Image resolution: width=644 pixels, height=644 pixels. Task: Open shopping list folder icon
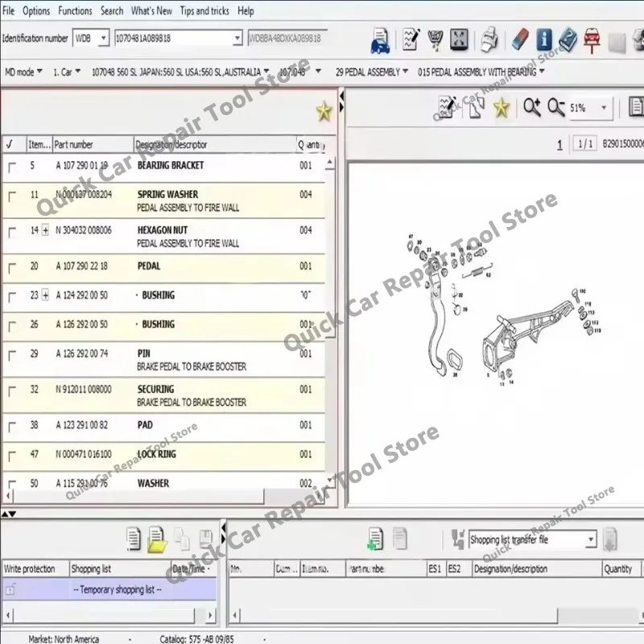(157, 539)
